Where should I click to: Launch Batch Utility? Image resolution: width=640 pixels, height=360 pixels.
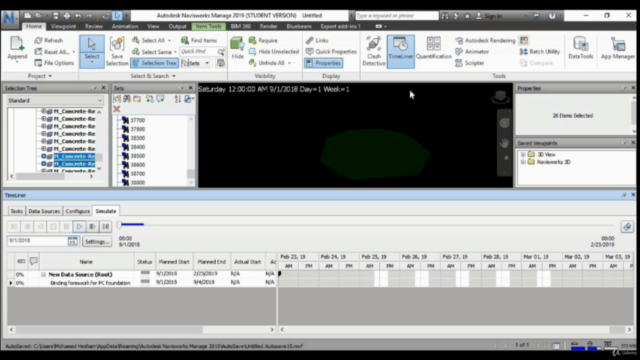click(x=540, y=51)
